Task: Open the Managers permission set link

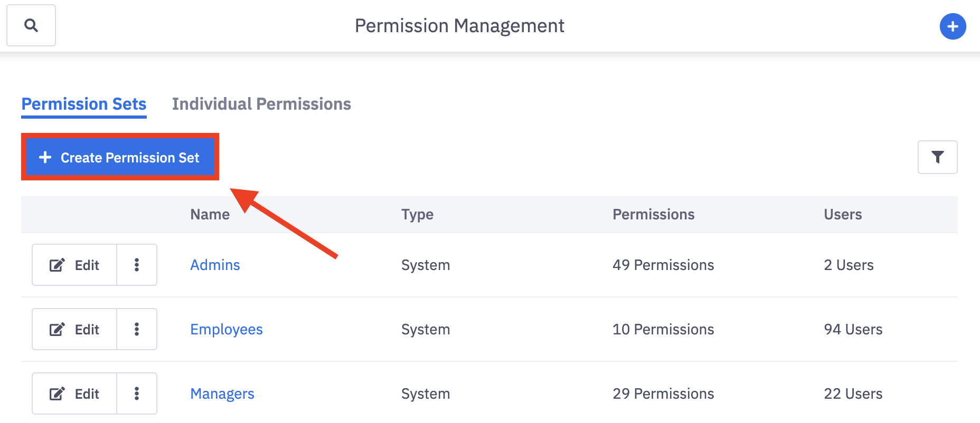Action: (222, 393)
